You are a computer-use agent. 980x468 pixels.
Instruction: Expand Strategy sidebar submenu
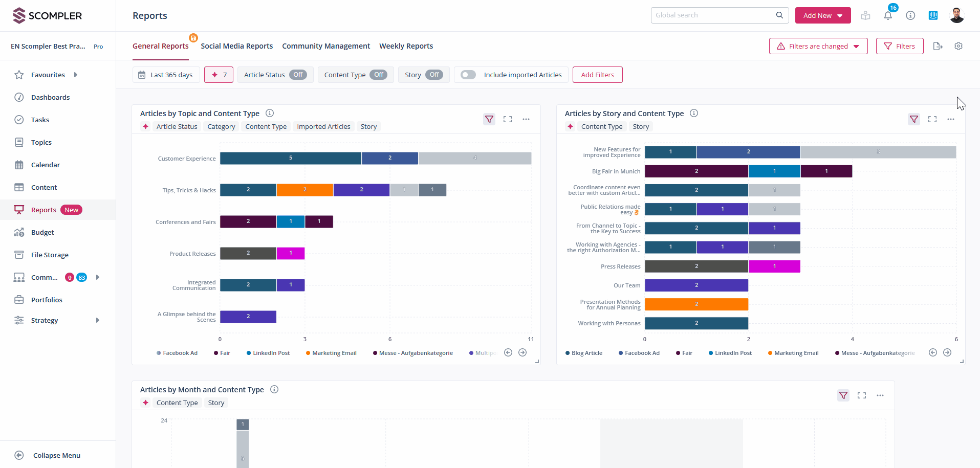(97, 320)
